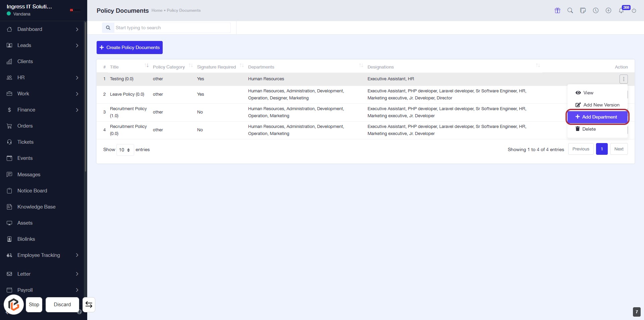
Task: Click the power logout icon
Action: point(634,10)
